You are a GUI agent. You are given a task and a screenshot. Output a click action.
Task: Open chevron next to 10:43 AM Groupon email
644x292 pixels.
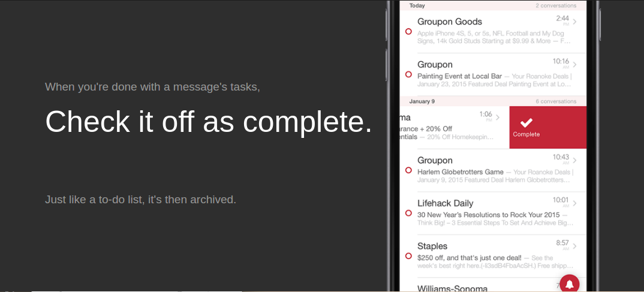[x=574, y=160]
